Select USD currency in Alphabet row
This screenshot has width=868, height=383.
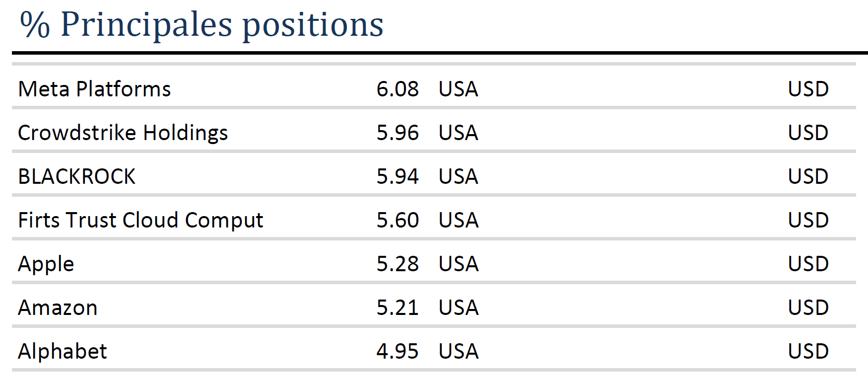tap(808, 352)
